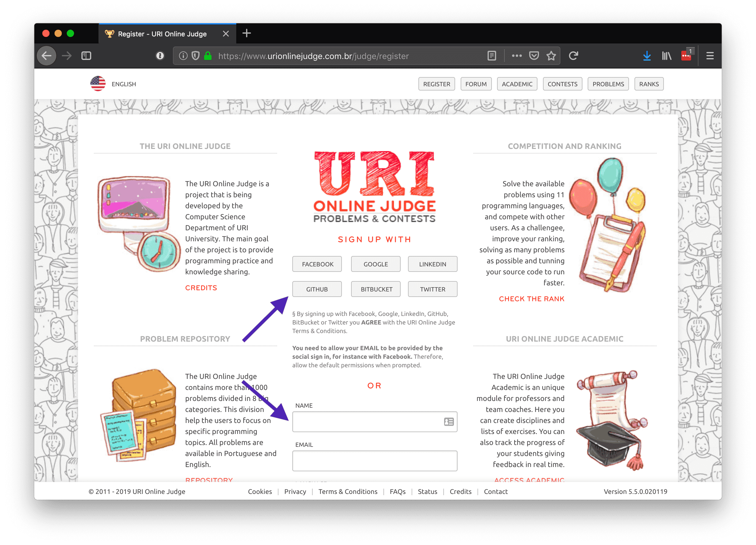Open the FORUM nav item

(x=476, y=84)
